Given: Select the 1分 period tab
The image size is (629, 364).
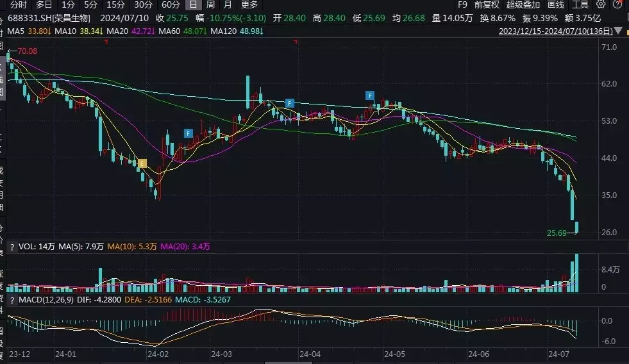Looking at the screenshot, I should pyautogui.click(x=68, y=5).
